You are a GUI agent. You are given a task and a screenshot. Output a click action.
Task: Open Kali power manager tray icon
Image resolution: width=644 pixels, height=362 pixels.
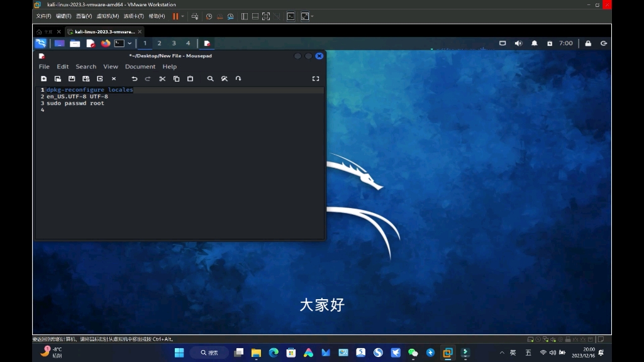click(550, 43)
